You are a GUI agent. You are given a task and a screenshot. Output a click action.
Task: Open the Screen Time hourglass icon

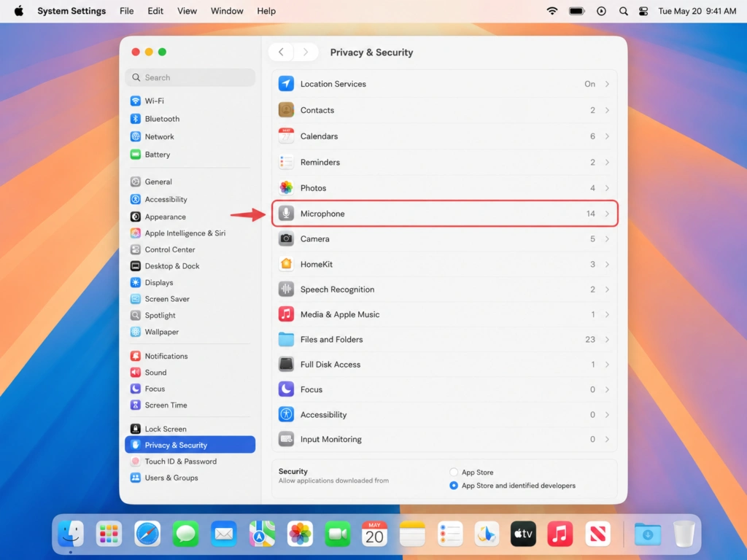[135, 405]
